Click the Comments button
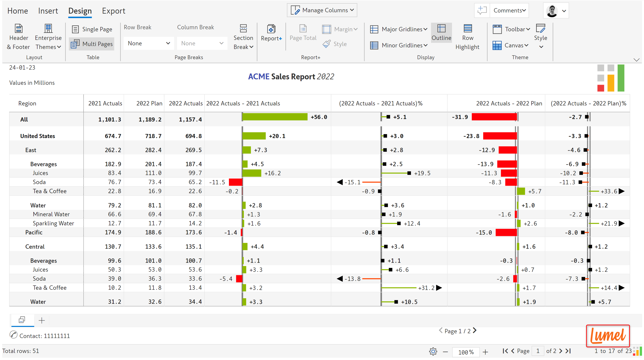 tap(509, 10)
